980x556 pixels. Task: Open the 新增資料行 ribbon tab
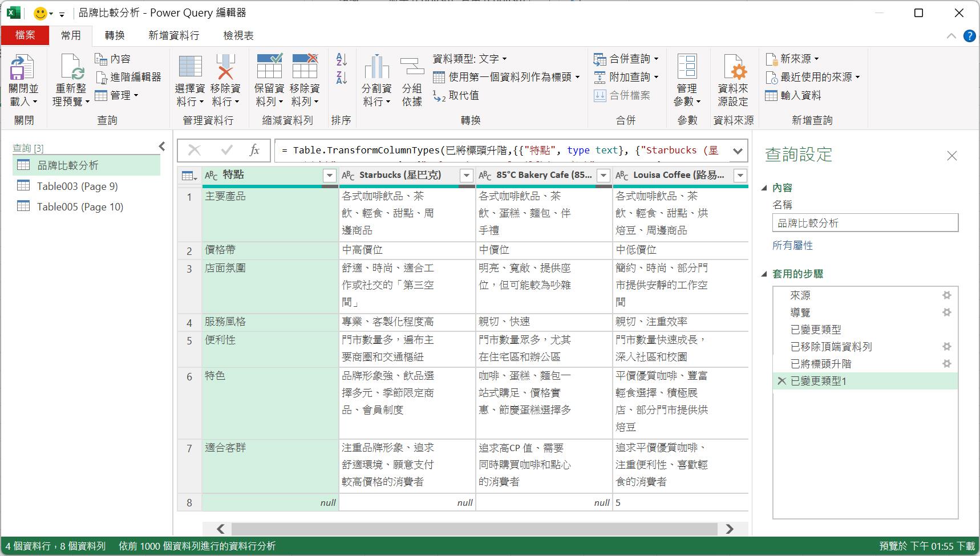(x=173, y=35)
